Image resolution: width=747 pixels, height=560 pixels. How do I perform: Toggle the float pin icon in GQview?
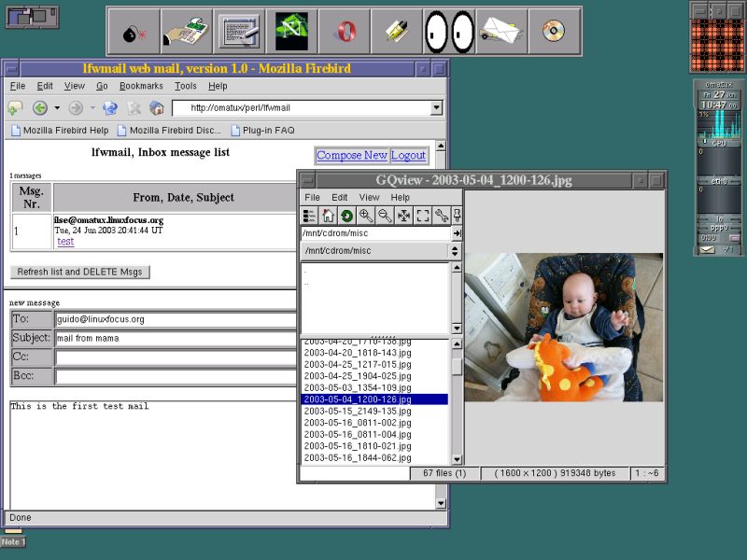457,216
